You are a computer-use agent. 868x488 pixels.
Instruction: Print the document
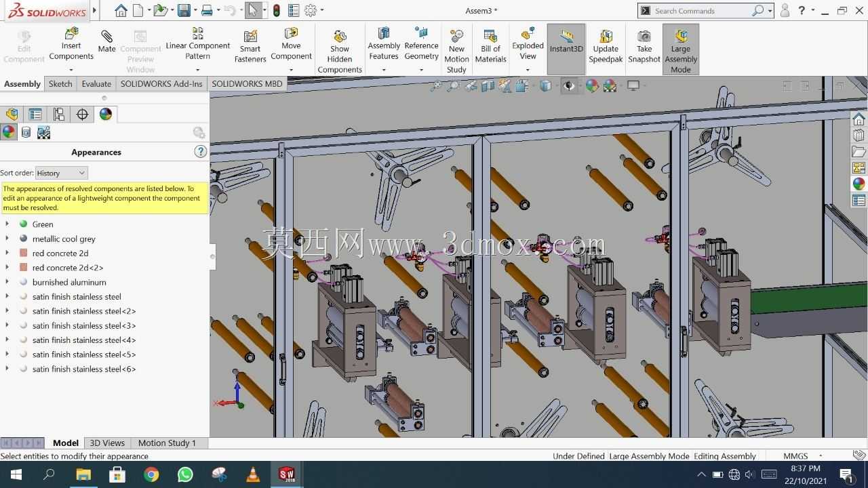pyautogui.click(x=207, y=10)
